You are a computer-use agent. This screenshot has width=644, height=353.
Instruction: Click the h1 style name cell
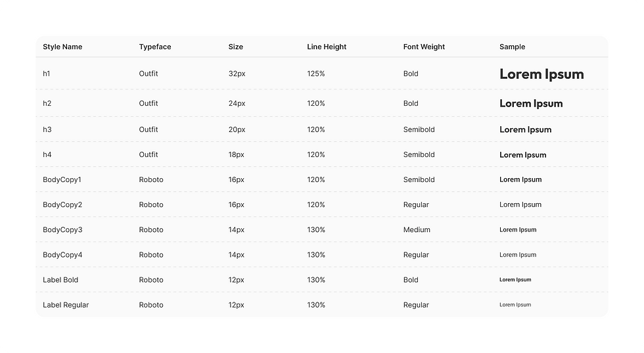(47, 74)
